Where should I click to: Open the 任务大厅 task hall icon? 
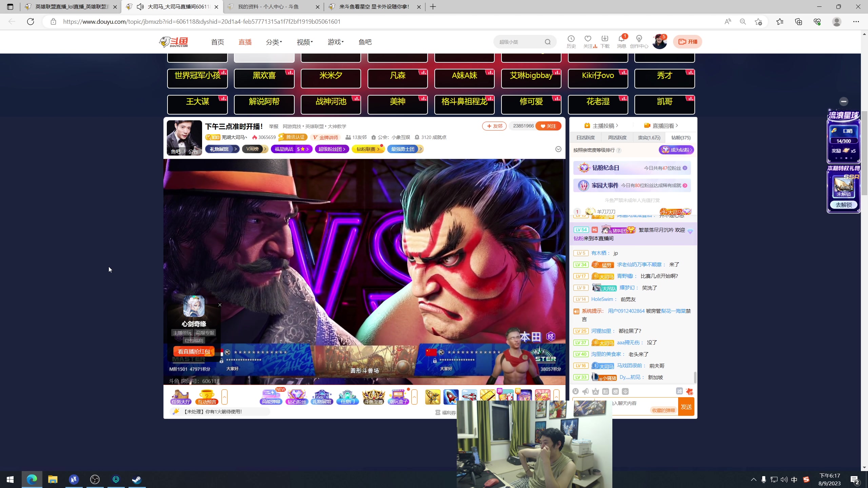181,397
